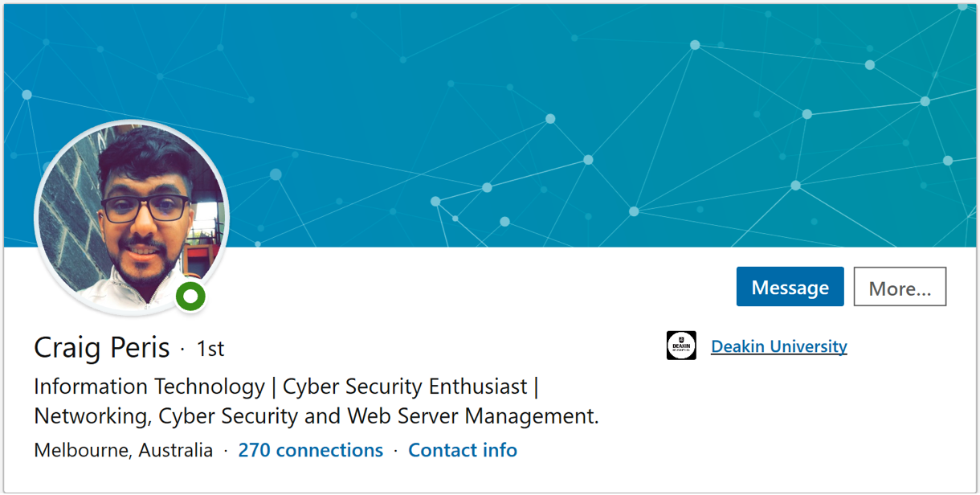Viewport: 980px width, 495px height.
Task: Click the name Craig Peris
Action: coord(102,348)
